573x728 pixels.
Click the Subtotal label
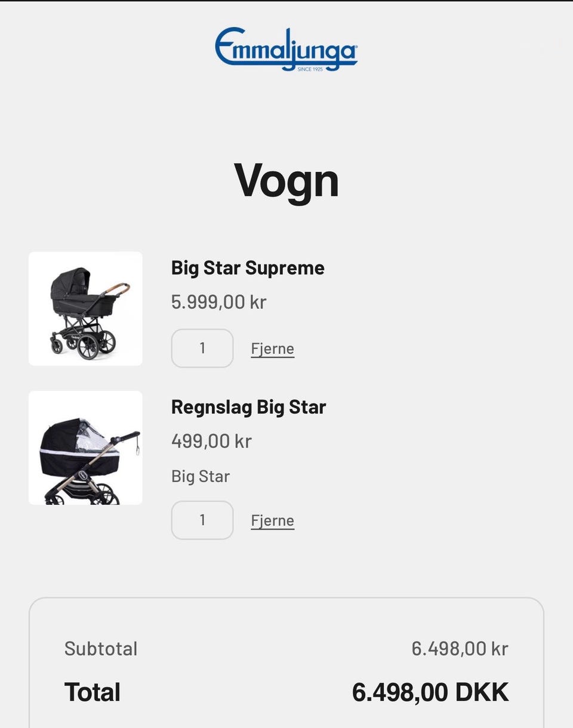[x=101, y=649]
